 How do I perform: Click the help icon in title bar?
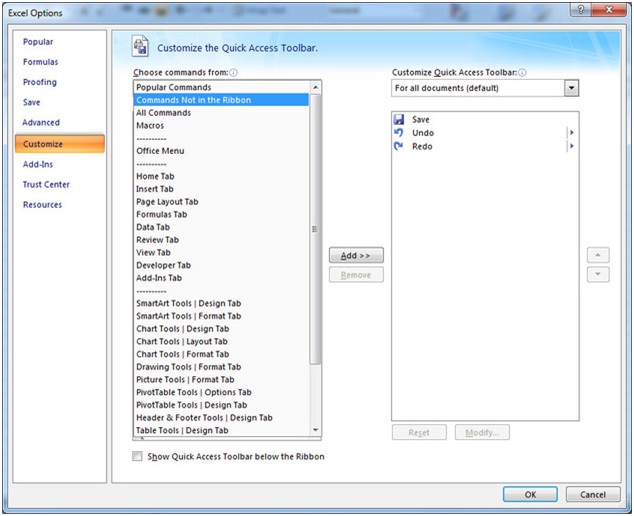[x=580, y=11]
